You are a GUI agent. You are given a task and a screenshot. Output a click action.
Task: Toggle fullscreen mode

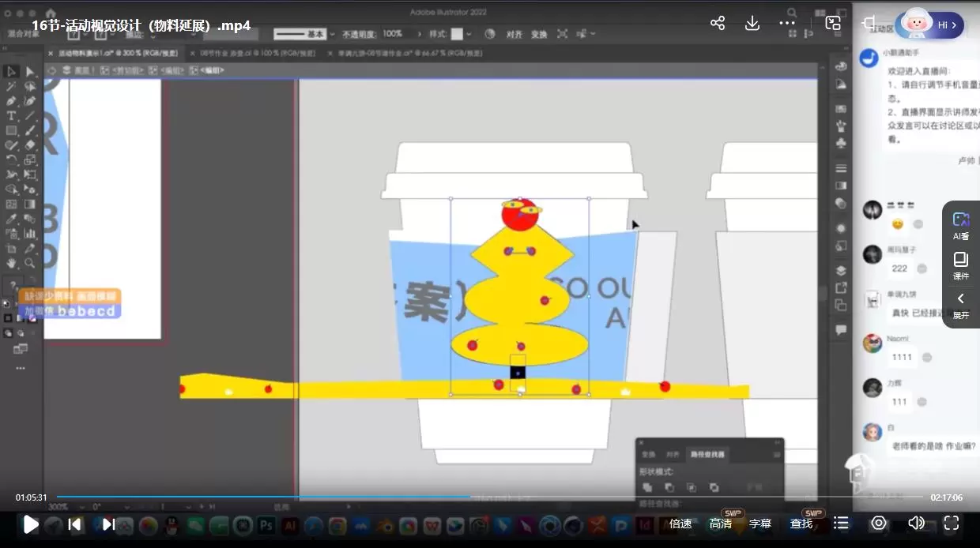(x=952, y=523)
